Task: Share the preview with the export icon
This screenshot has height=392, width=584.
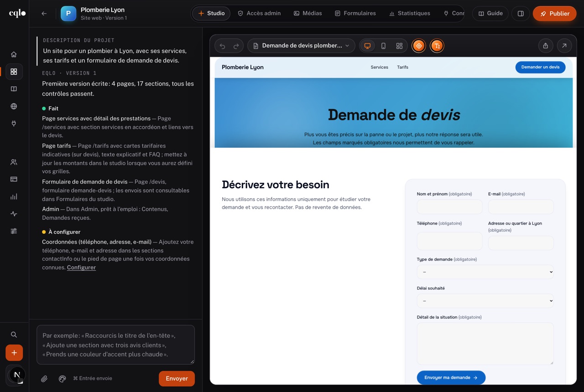Action: point(545,46)
